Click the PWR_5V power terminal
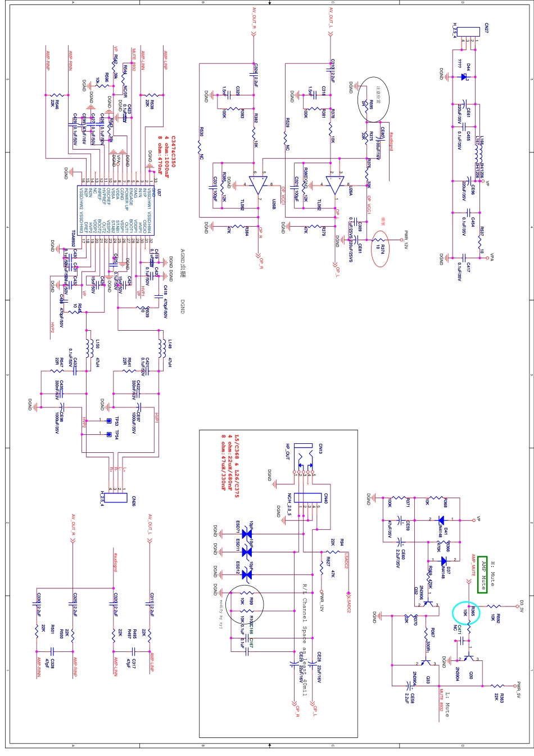Image resolution: width=534 pixels, height=756 pixels. pos(517,686)
